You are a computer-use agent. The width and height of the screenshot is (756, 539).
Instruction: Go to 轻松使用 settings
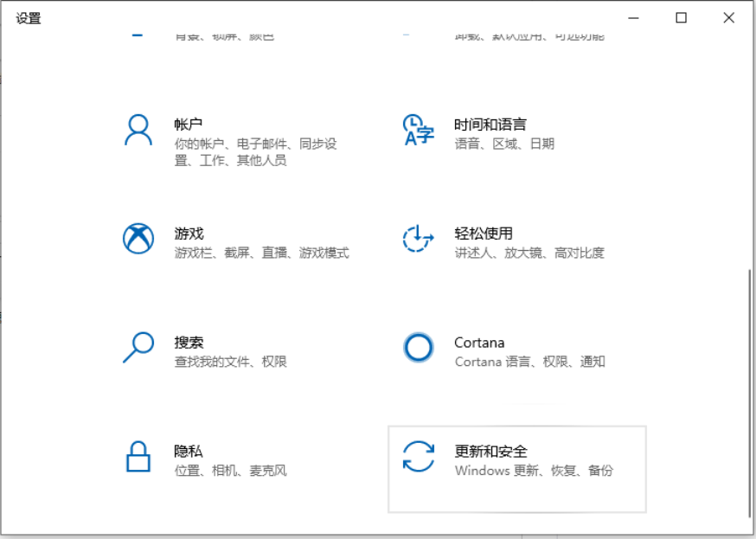tap(484, 234)
